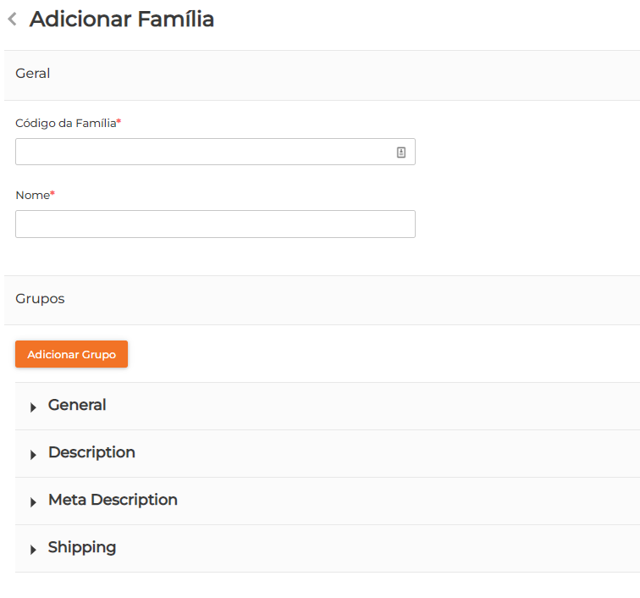This screenshot has width=640, height=598.
Task: Click the back chevron beside Adicionar Família
Action: [12, 19]
